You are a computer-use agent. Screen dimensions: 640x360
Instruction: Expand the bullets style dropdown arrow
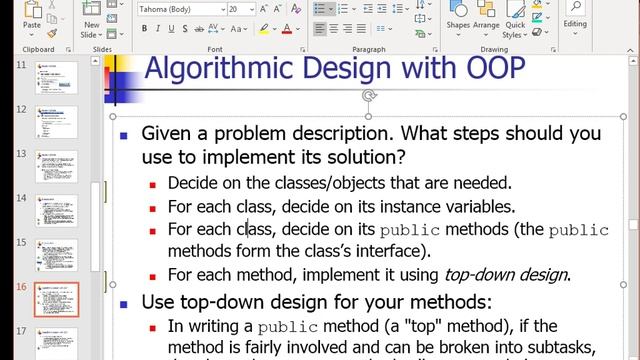point(331,9)
